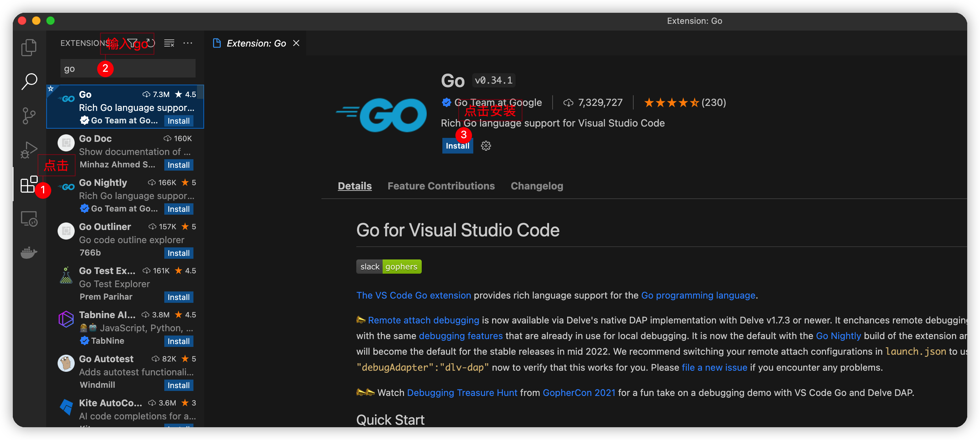This screenshot has height=440, width=980.
Task: Open the Search view from the activity bar
Action: pyautogui.click(x=28, y=81)
